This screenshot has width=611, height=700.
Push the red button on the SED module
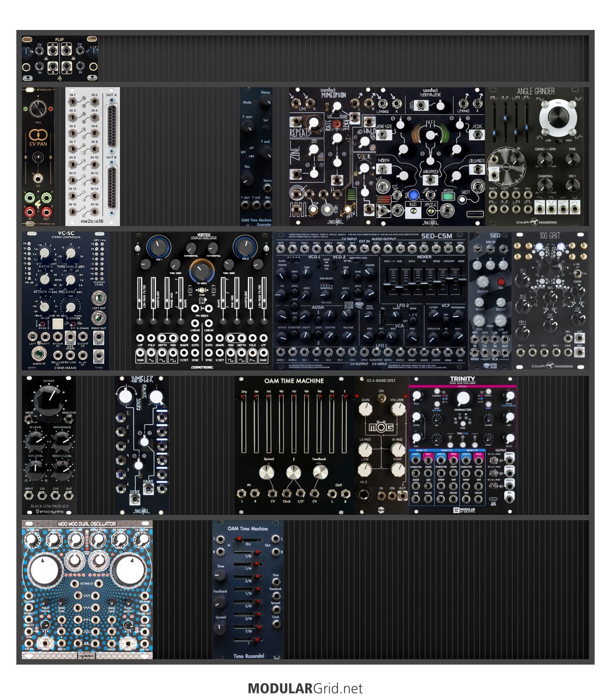click(x=501, y=282)
